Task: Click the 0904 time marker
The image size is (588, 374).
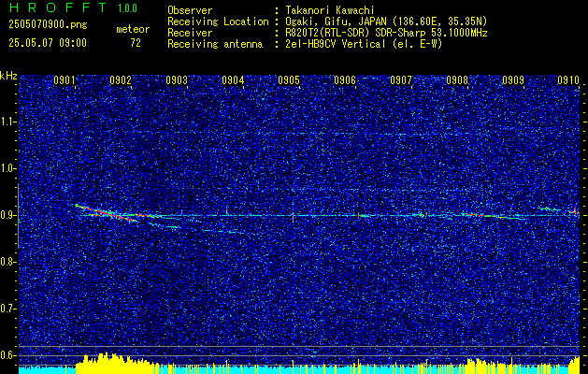Action: pos(233,80)
